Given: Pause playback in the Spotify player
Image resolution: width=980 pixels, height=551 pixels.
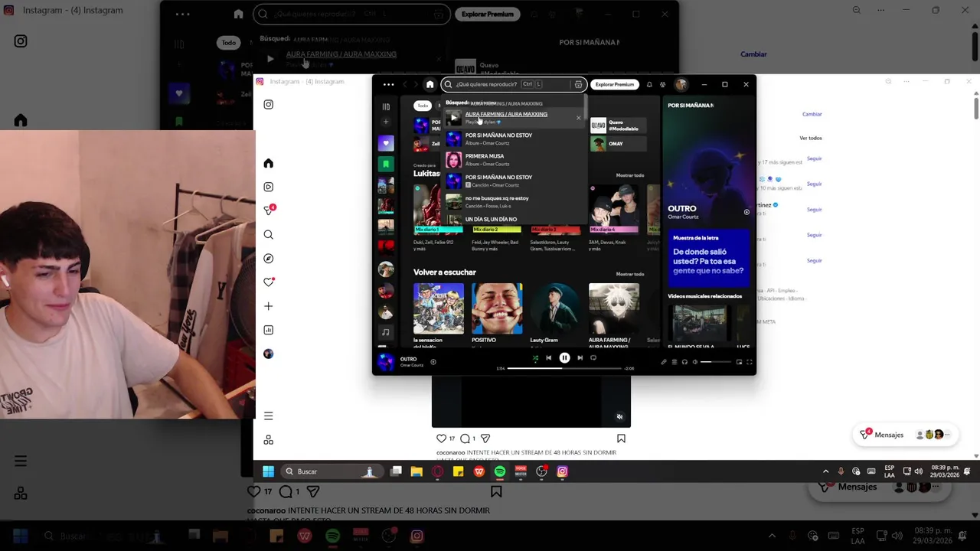Looking at the screenshot, I should point(564,357).
